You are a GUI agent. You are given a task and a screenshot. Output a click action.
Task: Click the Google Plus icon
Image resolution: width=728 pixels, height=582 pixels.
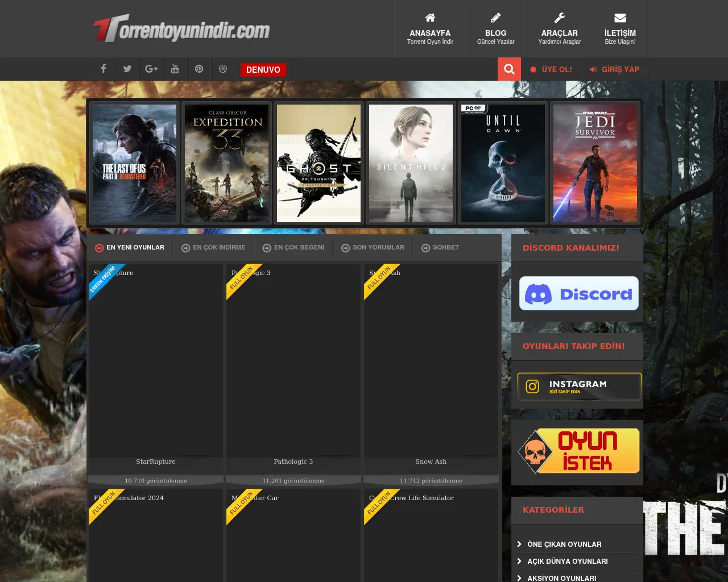pos(151,69)
